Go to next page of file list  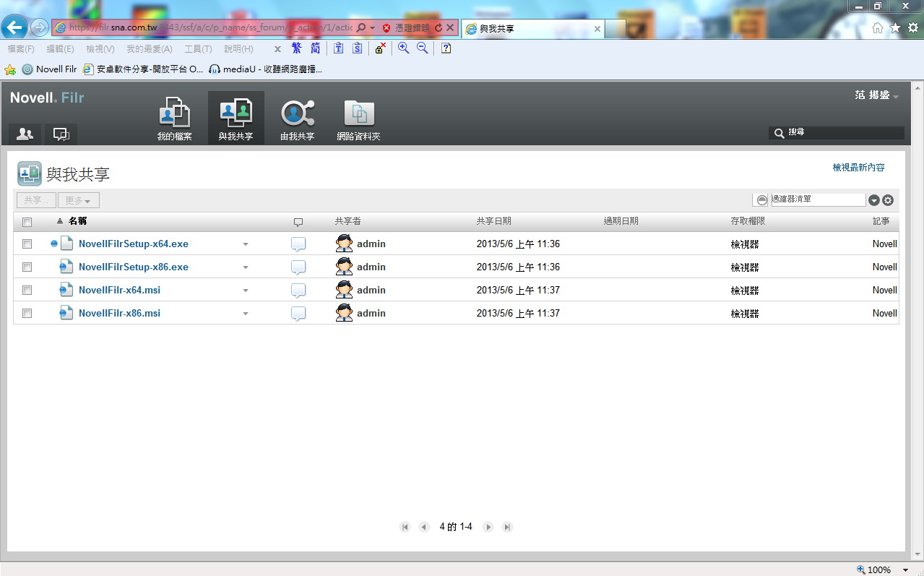(488, 527)
